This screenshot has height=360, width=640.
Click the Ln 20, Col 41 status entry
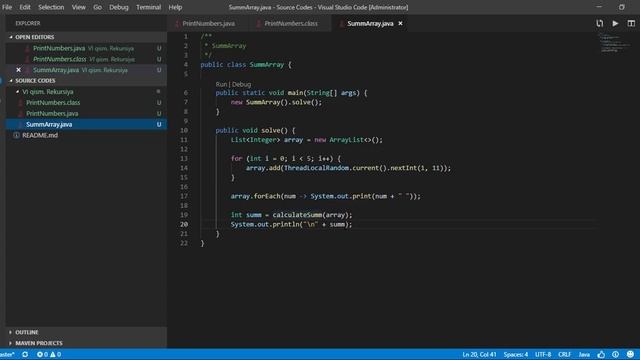tap(479, 354)
